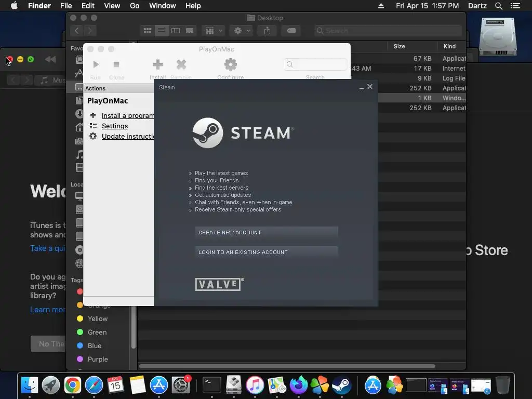The height and width of the screenshot is (399, 532).
Task: Open the Help menu
Action: click(x=193, y=6)
